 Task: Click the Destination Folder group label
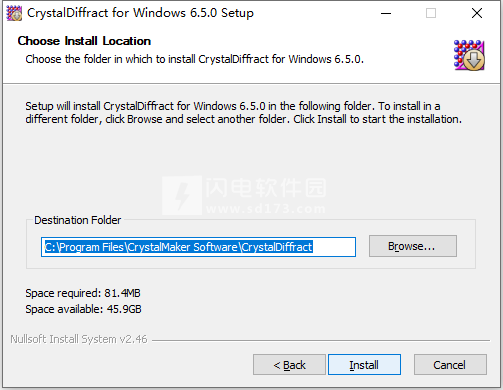(78, 220)
